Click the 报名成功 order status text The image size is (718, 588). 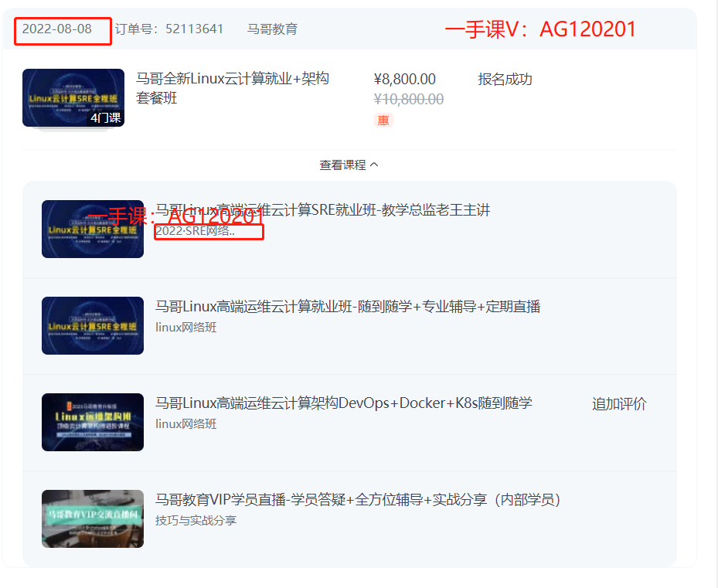coord(505,80)
